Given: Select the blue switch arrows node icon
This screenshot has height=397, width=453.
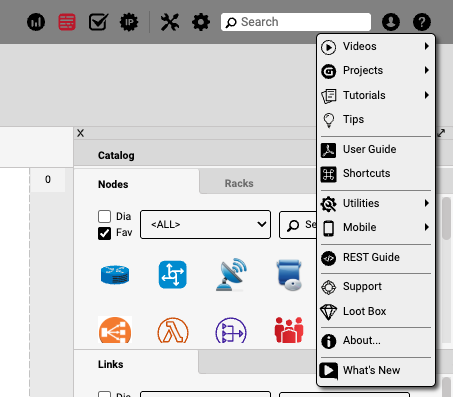Looking at the screenshot, I should pos(173,275).
